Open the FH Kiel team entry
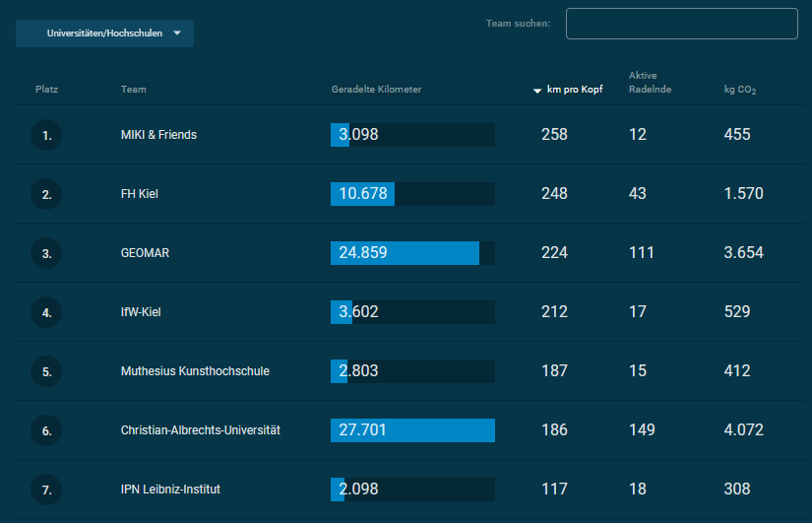812x523 pixels. (x=140, y=194)
